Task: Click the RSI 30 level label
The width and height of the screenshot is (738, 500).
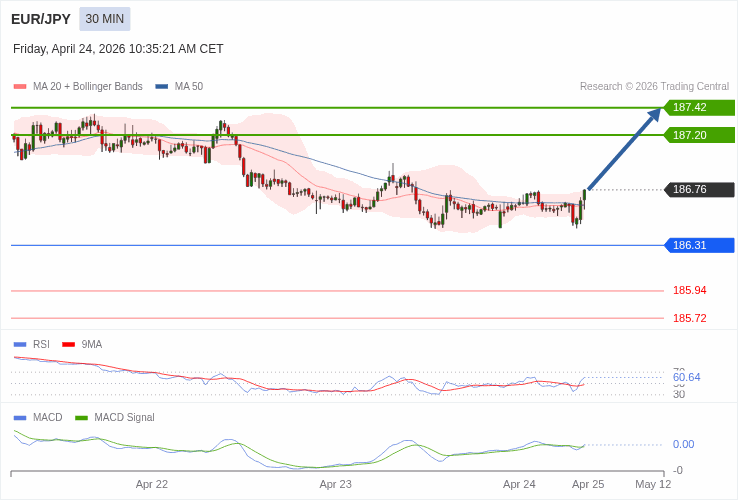Action: tap(679, 394)
